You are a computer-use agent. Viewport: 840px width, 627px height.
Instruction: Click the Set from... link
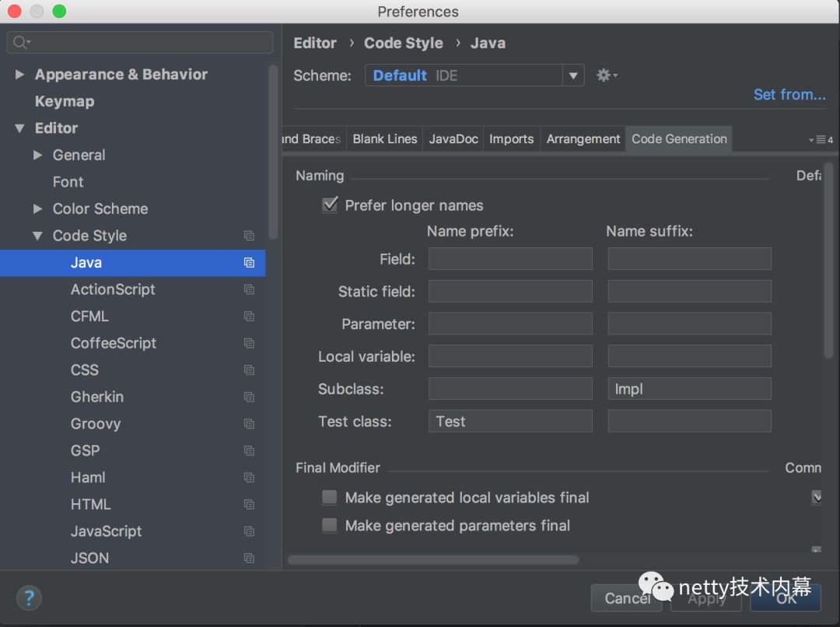pos(789,94)
